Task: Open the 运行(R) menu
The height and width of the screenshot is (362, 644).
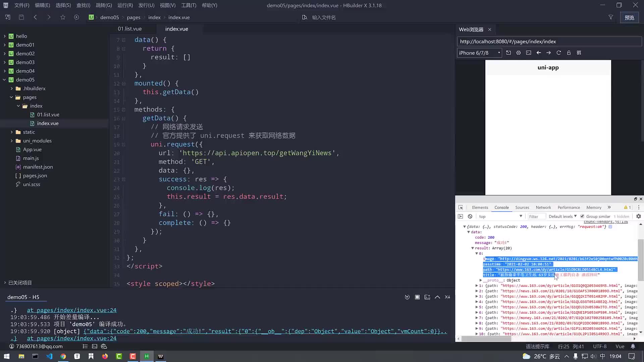Action: pyautogui.click(x=125, y=5)
